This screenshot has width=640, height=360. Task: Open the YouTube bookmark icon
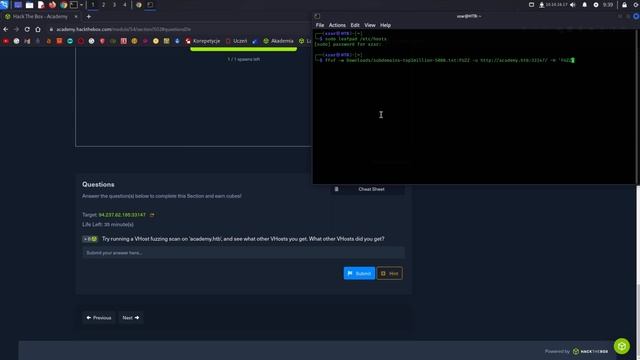(6, 41)
